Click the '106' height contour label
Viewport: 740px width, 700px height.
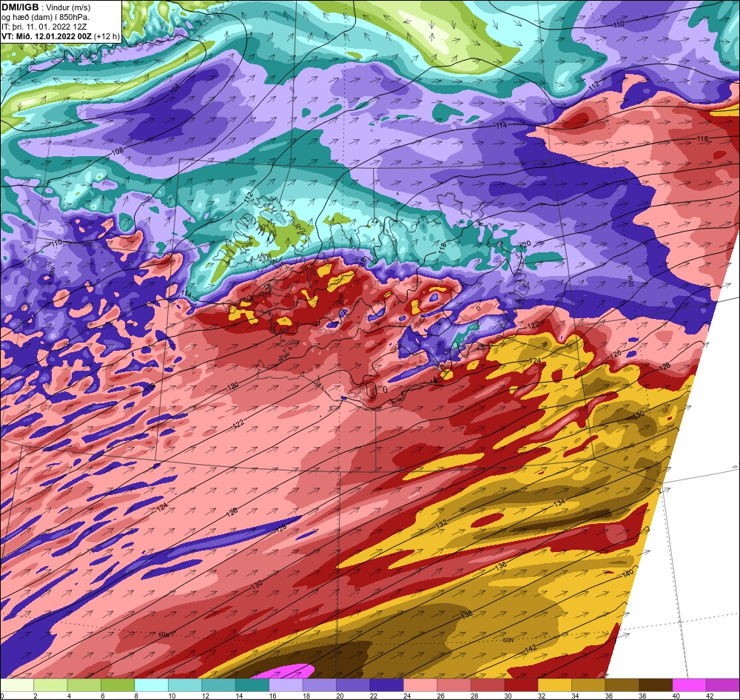[175, 90]
